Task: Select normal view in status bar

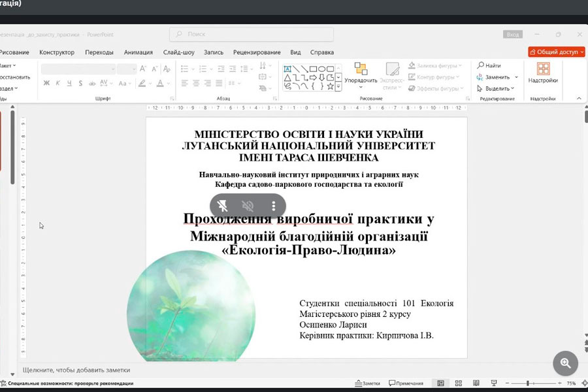Action: 441,384
